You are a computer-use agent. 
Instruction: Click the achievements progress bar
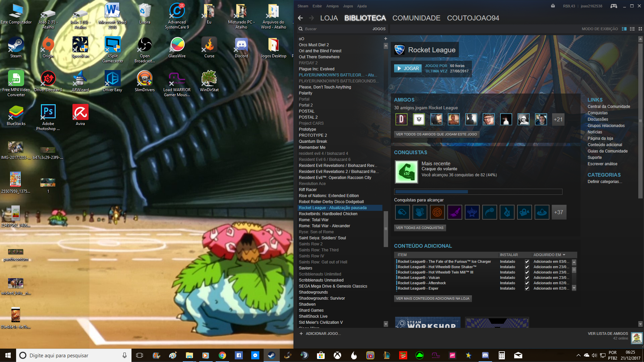coord(478,192)
